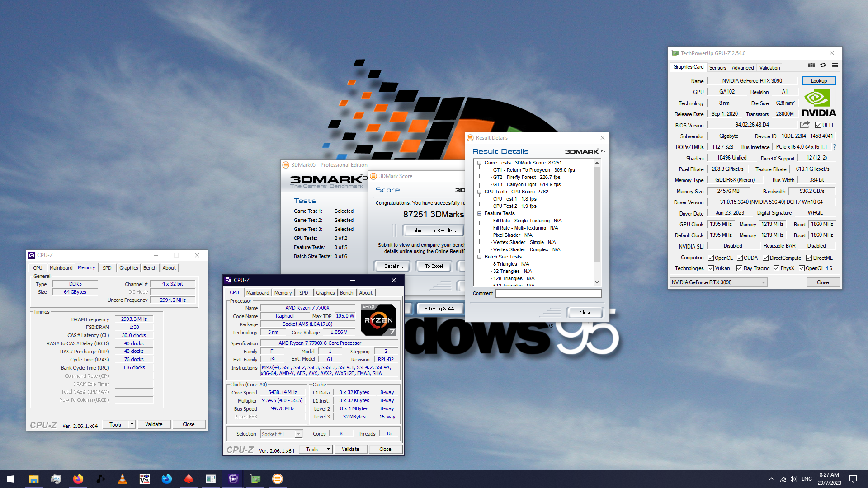The image size is (868, 488).
Task: Open the network tray icon
Action: click(783, 479)
